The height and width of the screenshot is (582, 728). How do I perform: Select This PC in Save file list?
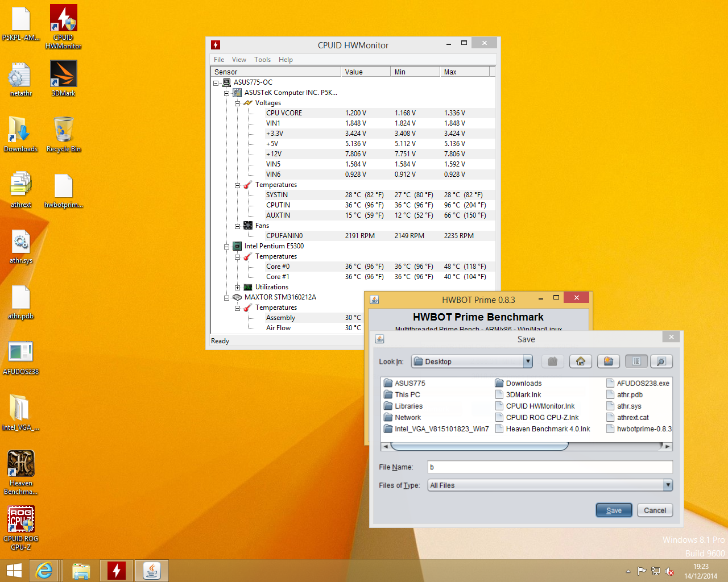402,394
